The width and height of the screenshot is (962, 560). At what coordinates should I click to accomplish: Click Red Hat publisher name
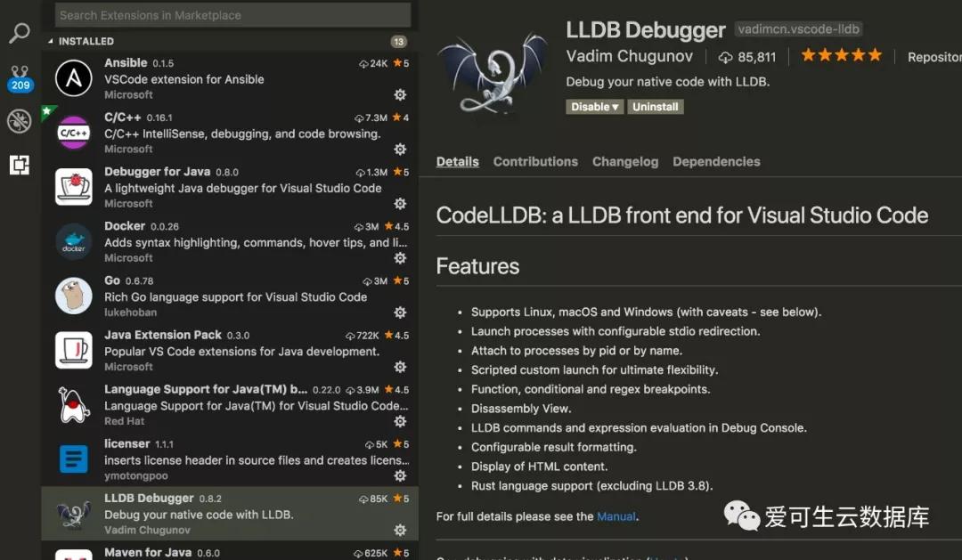(x=125, y=421)
